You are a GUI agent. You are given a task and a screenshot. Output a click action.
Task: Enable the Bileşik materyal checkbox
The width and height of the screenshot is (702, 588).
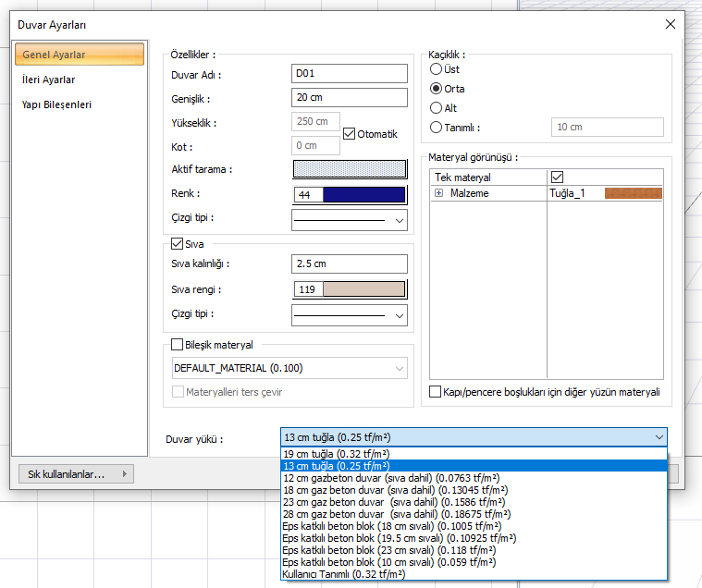pos(178,345)
